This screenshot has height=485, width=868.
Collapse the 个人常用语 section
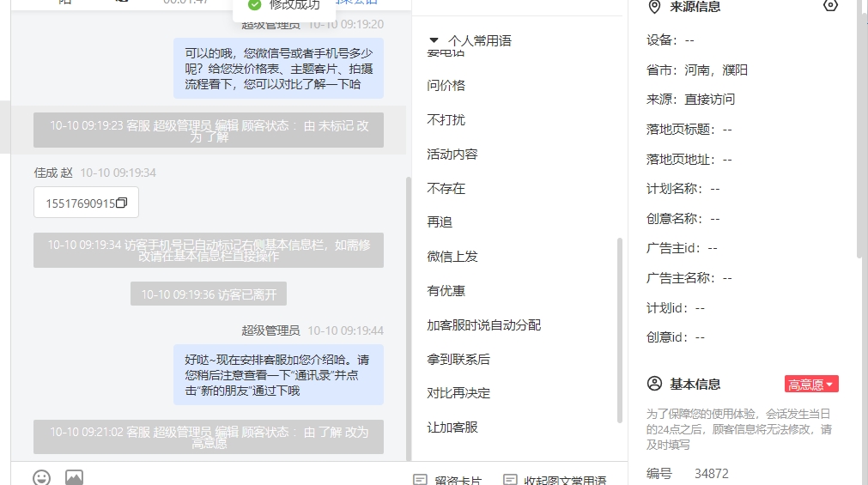tap(434, 40)
